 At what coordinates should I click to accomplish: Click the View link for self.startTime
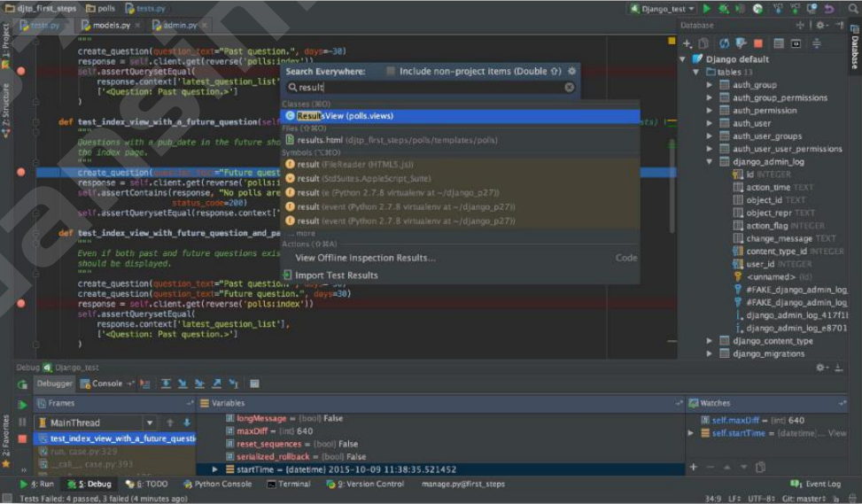click(837, 433)
